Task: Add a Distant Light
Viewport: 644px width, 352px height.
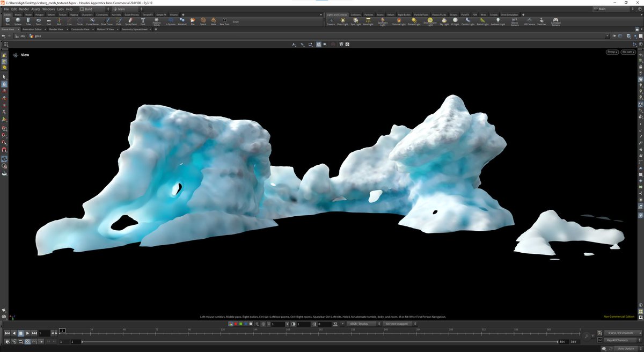Action: [x=414, y=21]
